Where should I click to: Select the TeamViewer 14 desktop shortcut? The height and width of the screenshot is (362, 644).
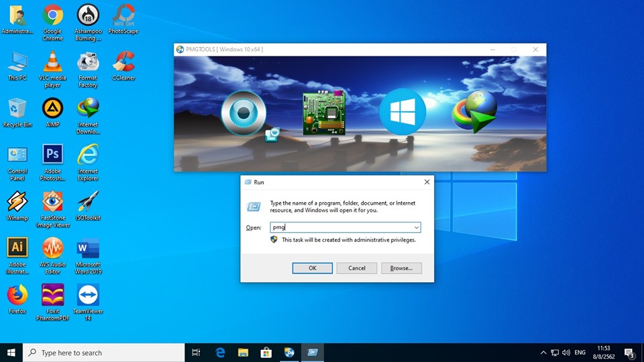(x=88, y=303)
